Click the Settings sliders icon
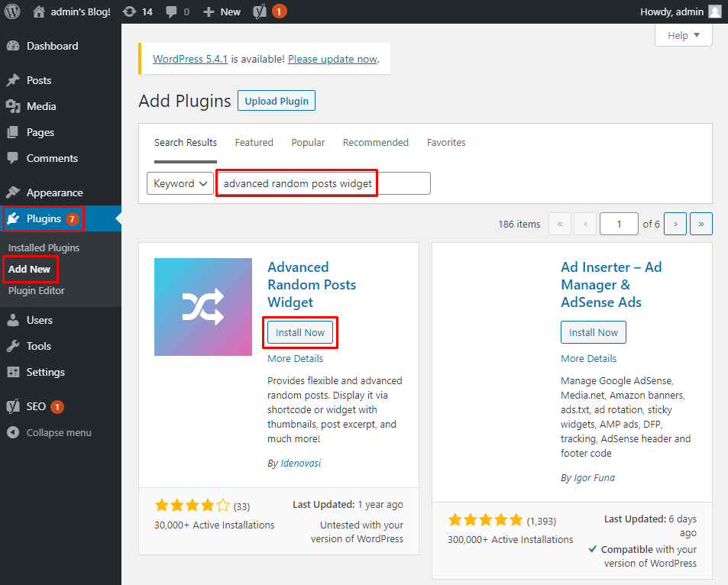This screenshot has height=585, width=728. point(13,372)
